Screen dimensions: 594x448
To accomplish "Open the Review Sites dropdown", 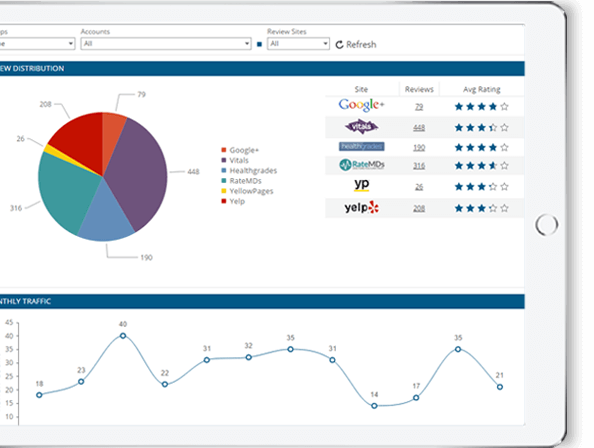I will click(298, 44).
